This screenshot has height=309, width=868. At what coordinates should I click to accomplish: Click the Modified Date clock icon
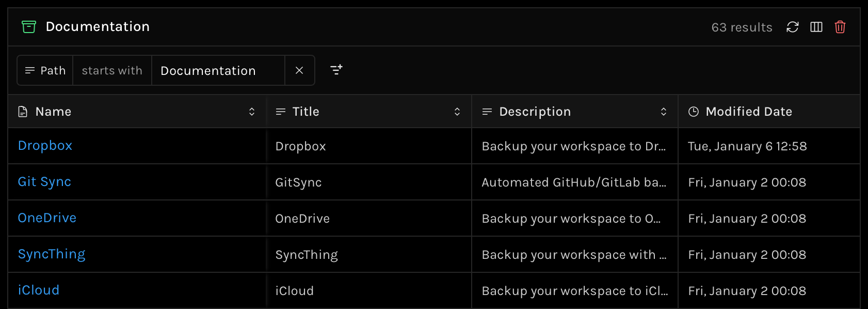coord(694,112)
